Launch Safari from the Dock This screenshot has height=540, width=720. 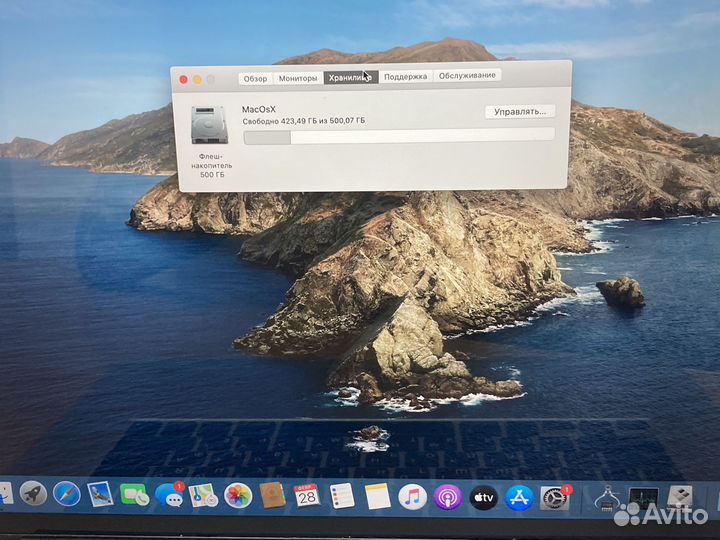tap(67, 494)
